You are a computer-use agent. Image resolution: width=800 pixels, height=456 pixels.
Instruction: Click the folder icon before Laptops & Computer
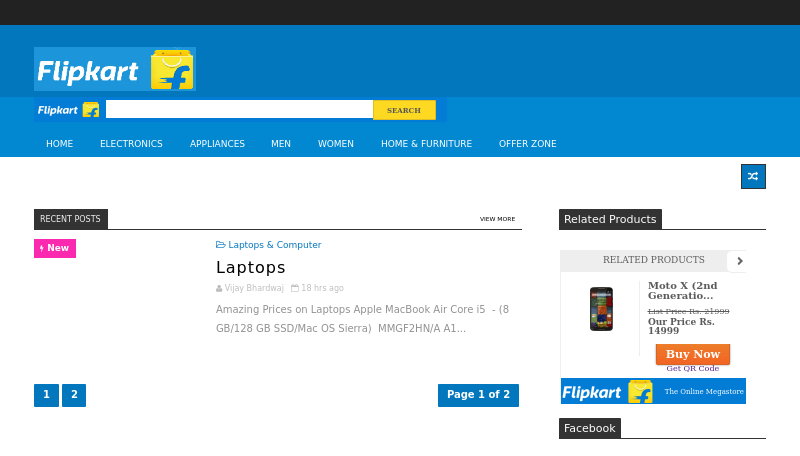tap(220, 245)
